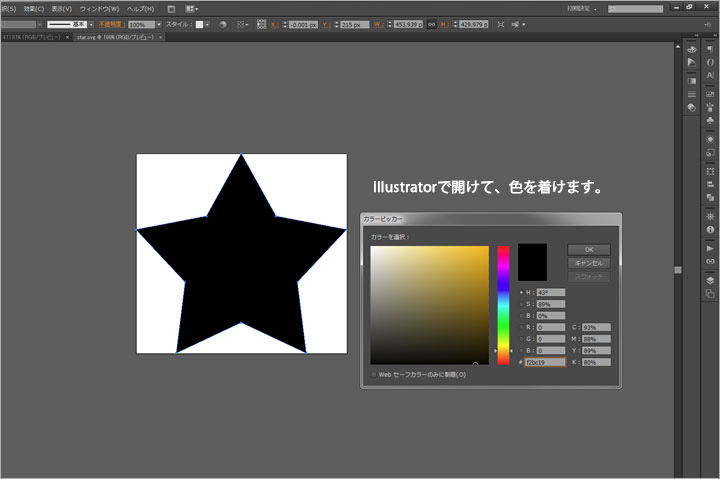The height and width of the screenshot is (479, 720).
Task: Open the Gradient panel icon
Action: [692, 81]
